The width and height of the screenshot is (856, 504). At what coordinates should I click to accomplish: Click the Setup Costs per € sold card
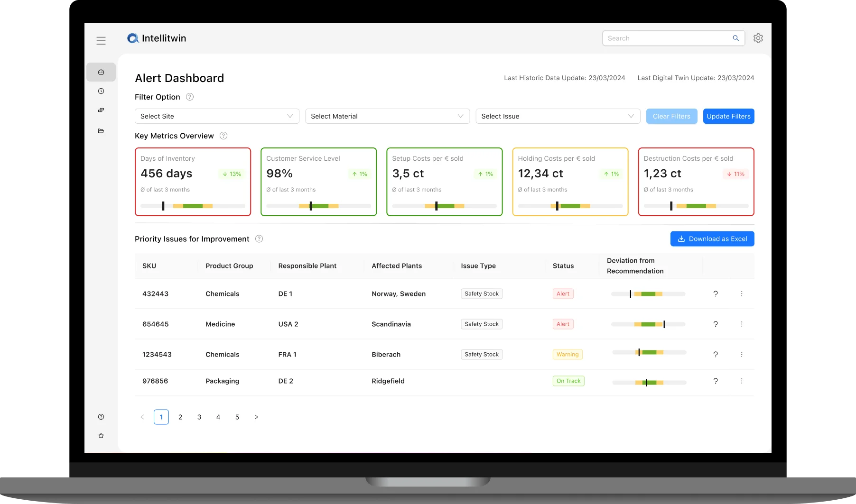pos(445,182)
